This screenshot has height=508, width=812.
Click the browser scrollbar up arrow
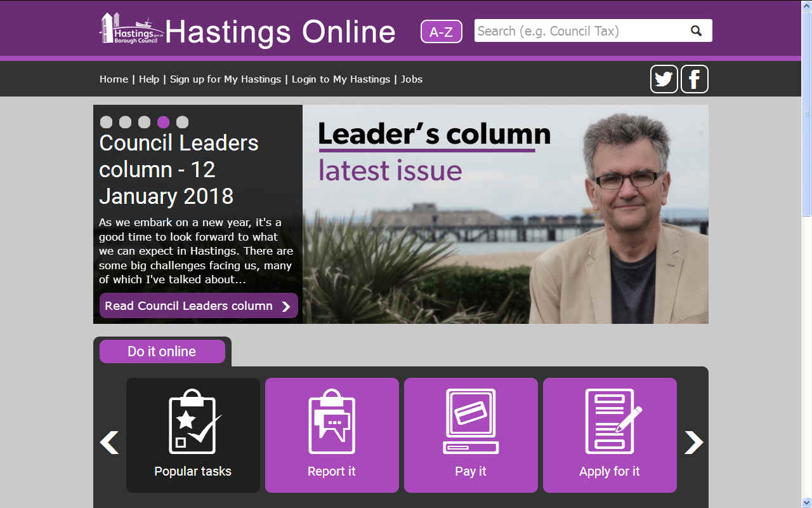806,6
